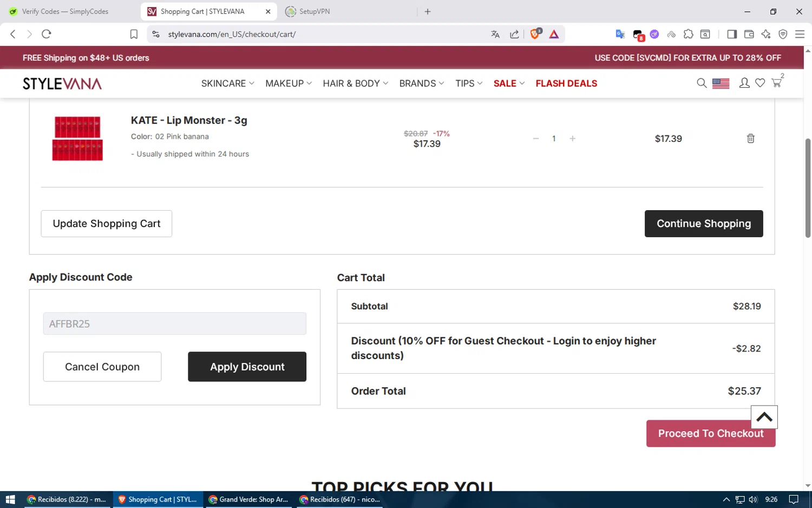Close the Shopping Cart STYLEVANA tab

point(268,11)
